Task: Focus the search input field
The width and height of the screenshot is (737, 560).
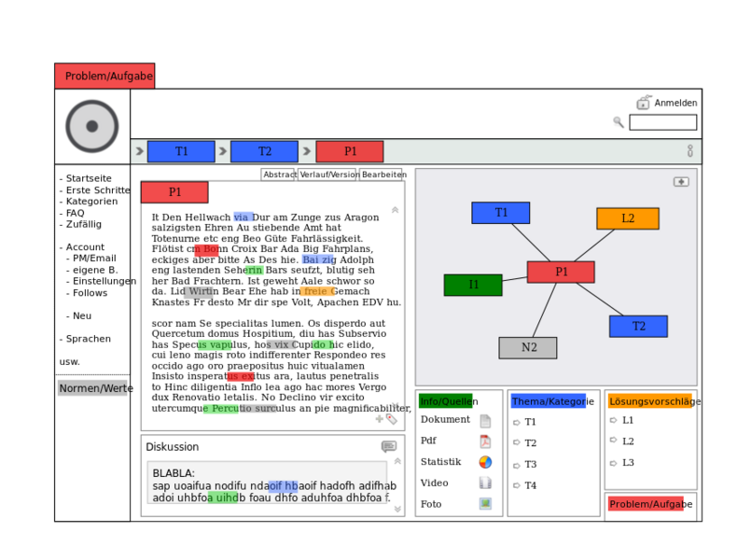Action: pos(662,122)
